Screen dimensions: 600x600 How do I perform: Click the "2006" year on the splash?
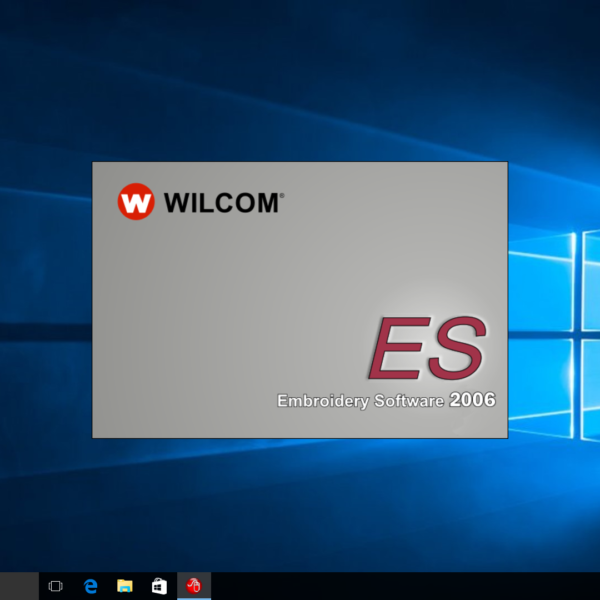point(472,400)
